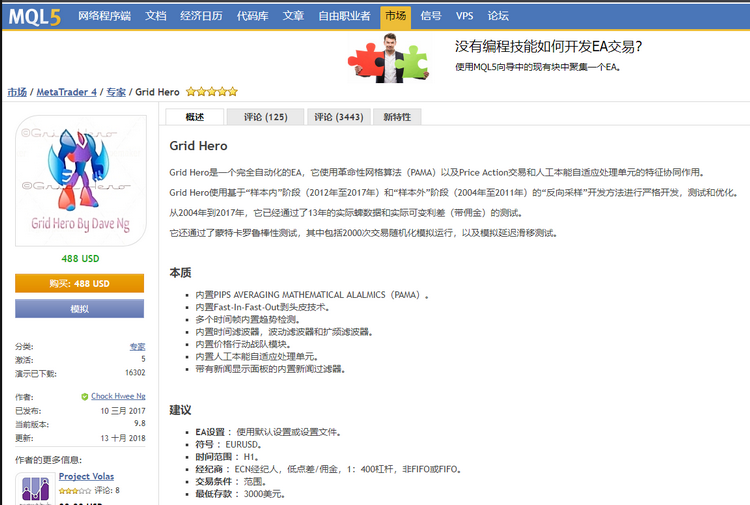Open the 论坛 menu item
750x505 pixels.
click(497, 16)
